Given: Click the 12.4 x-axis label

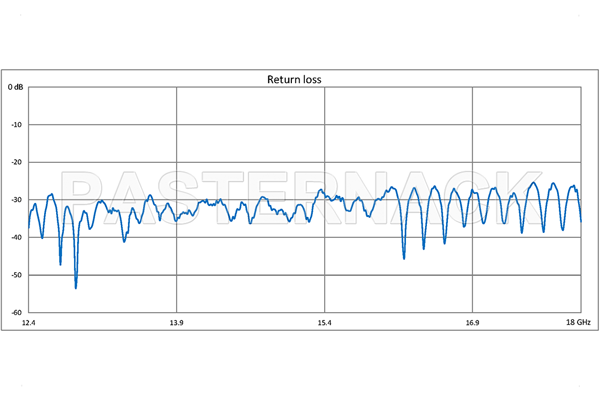Looking at the screenshot, I should coord(28,323).
